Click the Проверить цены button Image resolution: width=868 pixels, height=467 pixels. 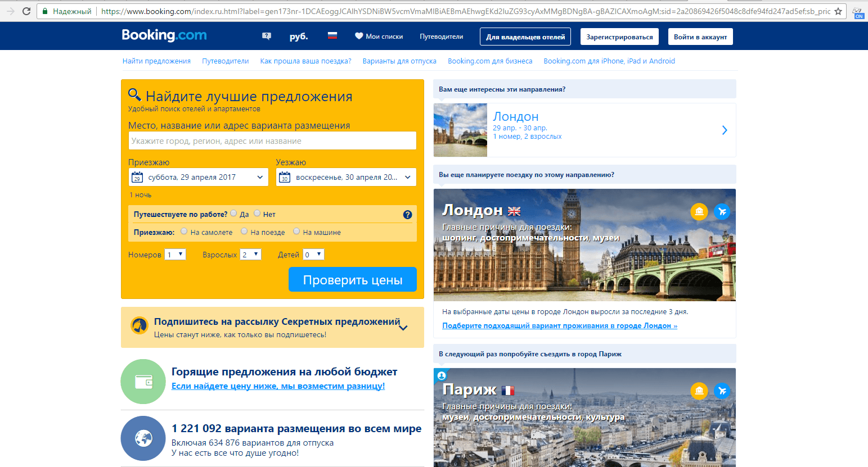coord(353,279)
